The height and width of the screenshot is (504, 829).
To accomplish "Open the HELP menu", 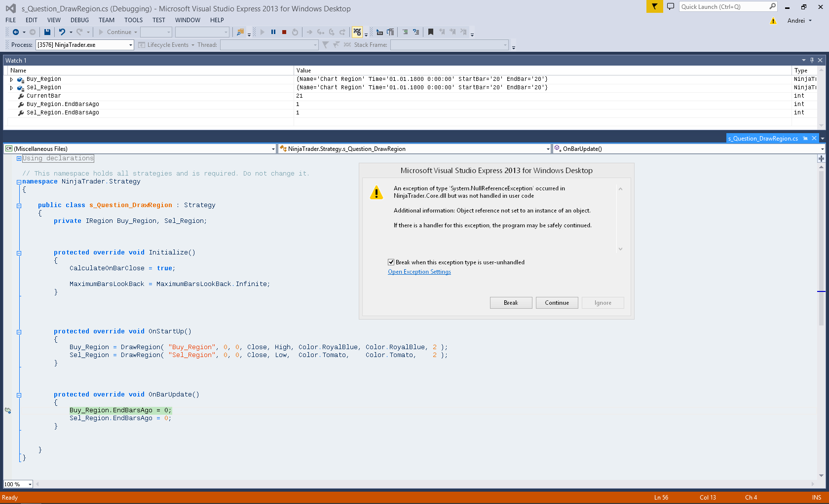I will click(217, 20).
